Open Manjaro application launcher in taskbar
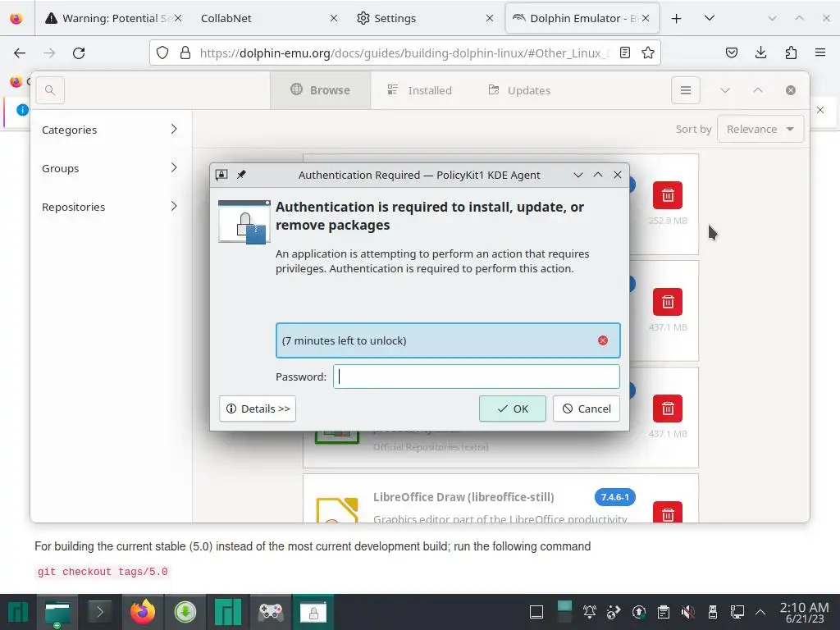840x630 pixels. (x=18, y=612)
